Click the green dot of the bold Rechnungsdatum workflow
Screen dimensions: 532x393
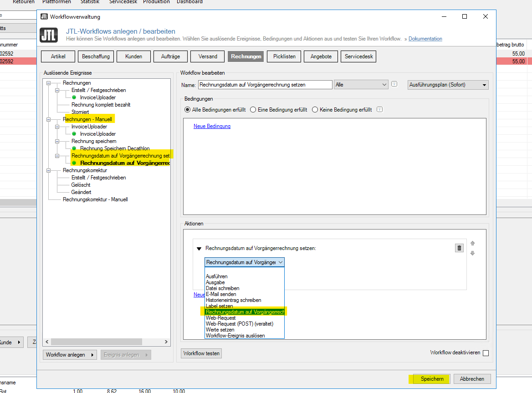coord(74,163)
